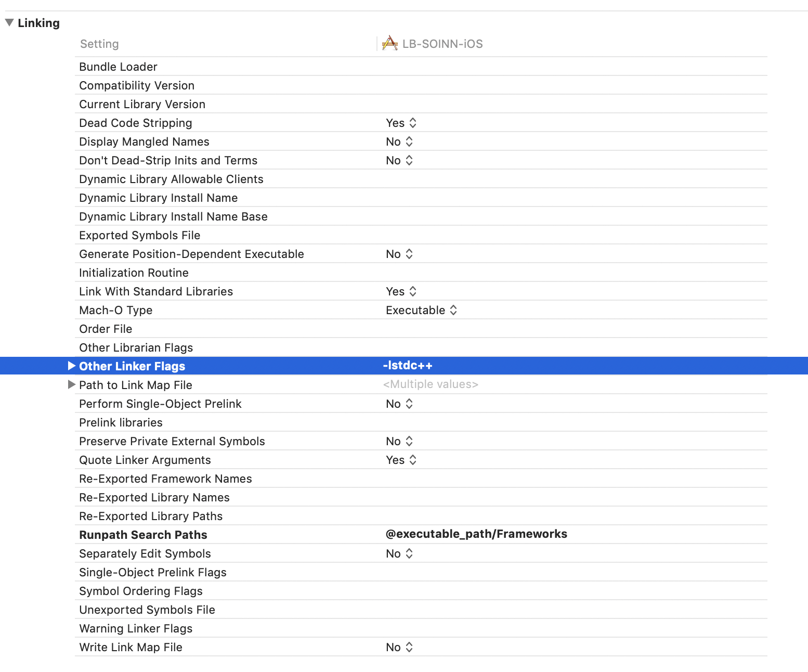Viewport: 808px width, 672px height.
Task: Select the Bundle Loader setting row
Action: point(118,67)
